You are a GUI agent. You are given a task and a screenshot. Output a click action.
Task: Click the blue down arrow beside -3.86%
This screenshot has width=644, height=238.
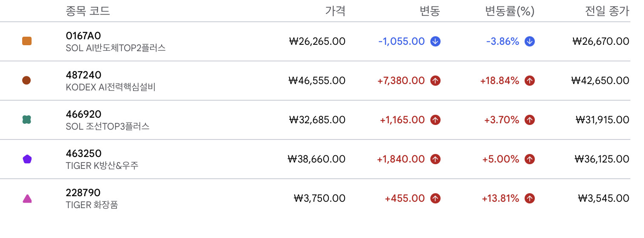[530, 41]
